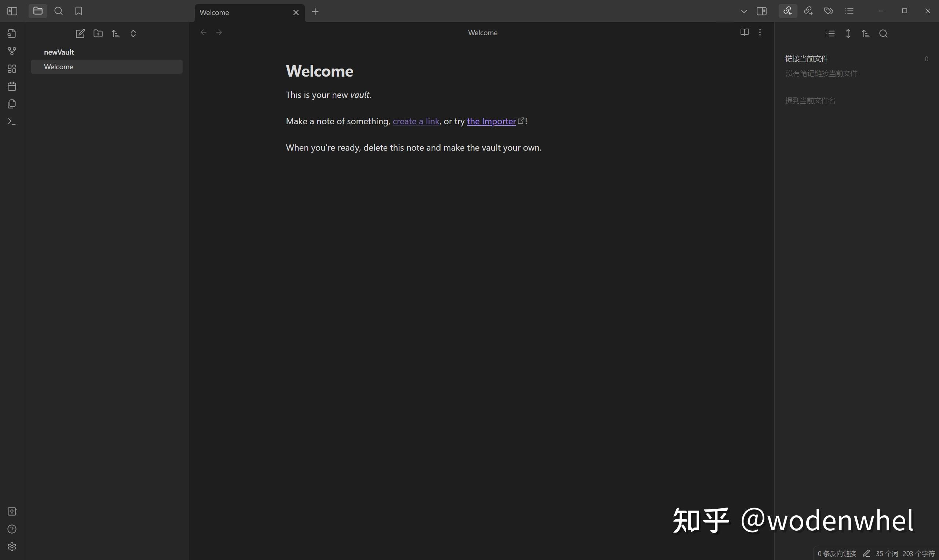This screenshot has height=560, width=939.
Task: Click the 0 条反向链接 status item
Action: (837, 553)
